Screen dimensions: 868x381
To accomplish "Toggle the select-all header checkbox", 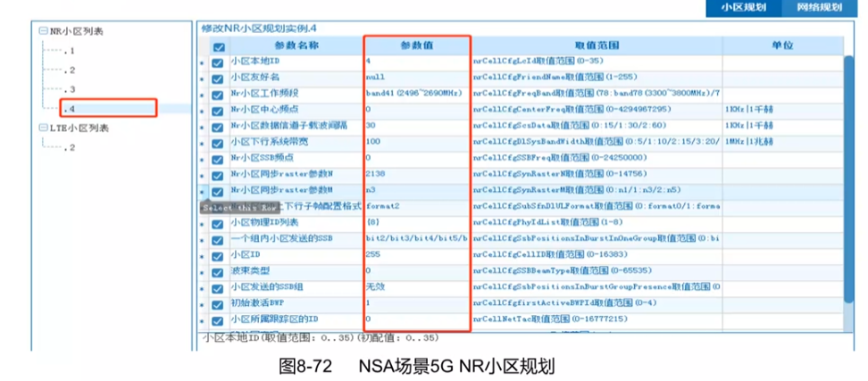I will (x=218, y=48).
